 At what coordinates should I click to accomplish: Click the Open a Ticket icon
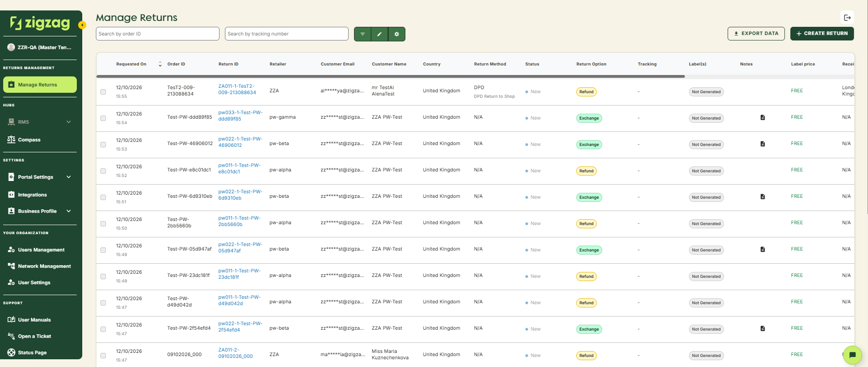point(11,336)
